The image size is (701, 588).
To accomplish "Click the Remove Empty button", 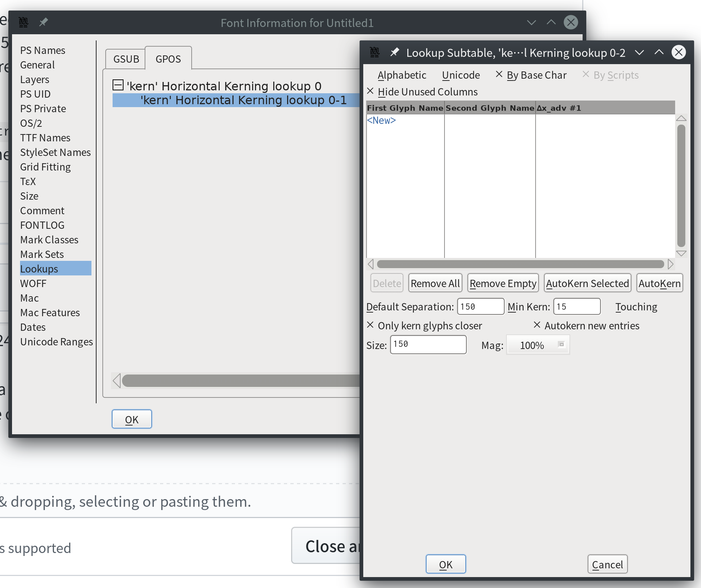I will 502,283.
